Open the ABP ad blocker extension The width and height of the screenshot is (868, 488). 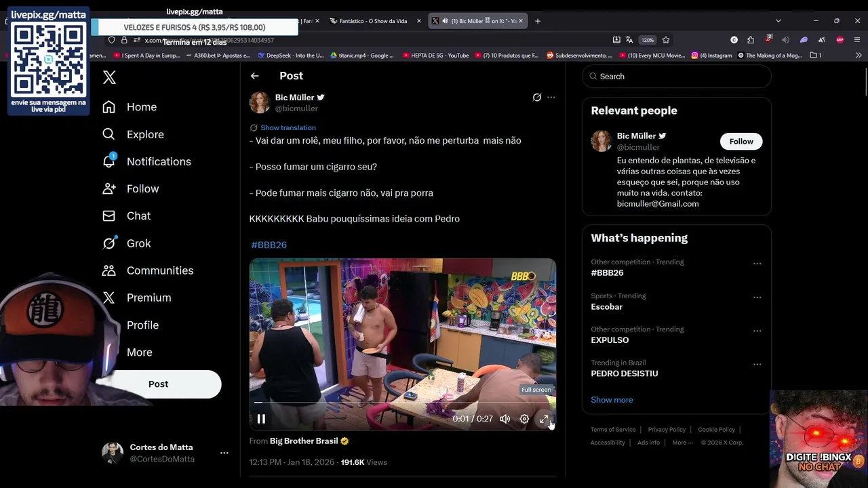pyautogui.click(x=840, y=40)
